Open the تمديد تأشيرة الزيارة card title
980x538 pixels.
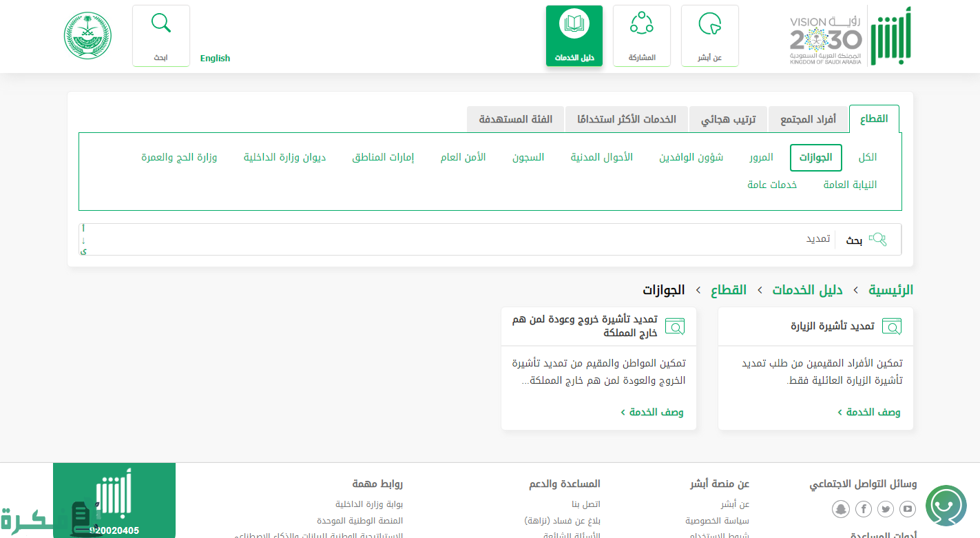832,326
